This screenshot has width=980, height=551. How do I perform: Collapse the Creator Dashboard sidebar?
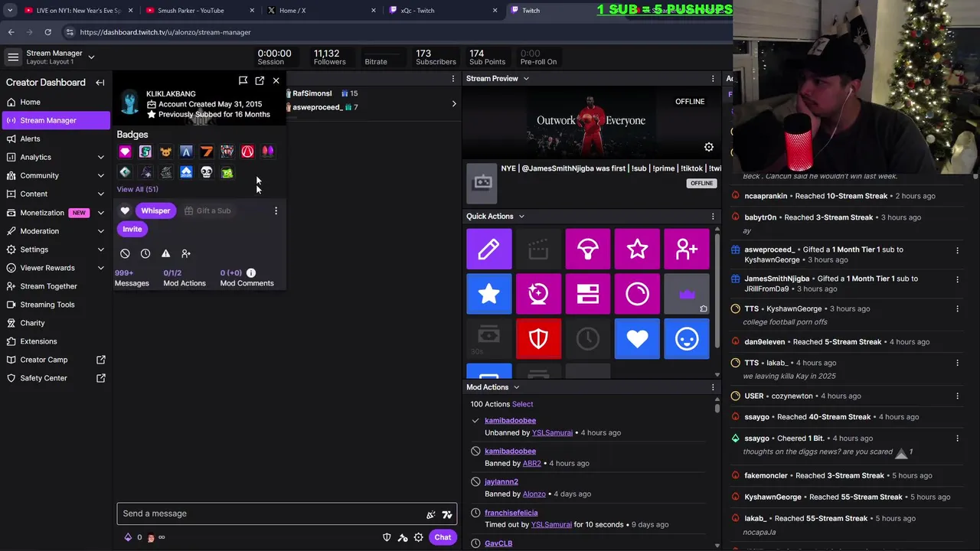click(x=100, y=83)
